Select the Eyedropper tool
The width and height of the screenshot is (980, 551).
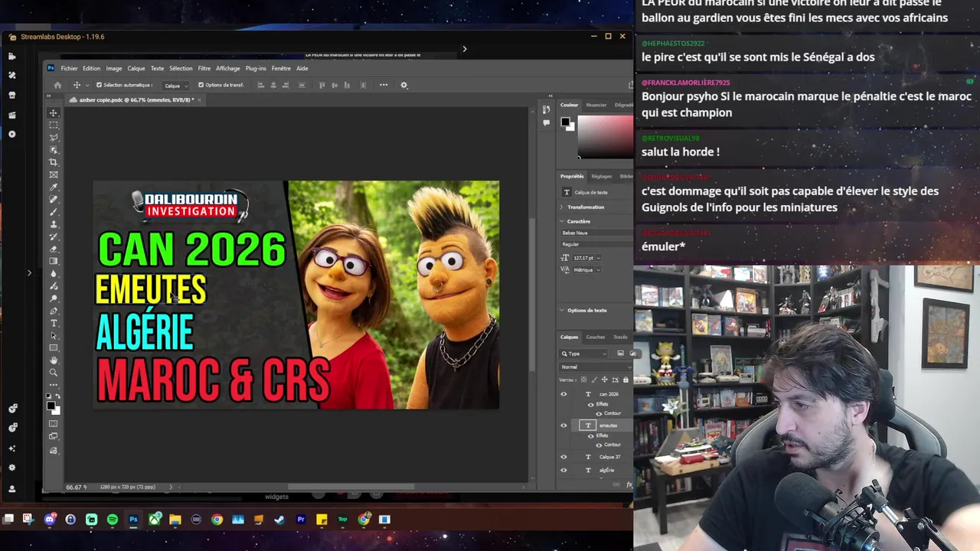pos(54,187)
